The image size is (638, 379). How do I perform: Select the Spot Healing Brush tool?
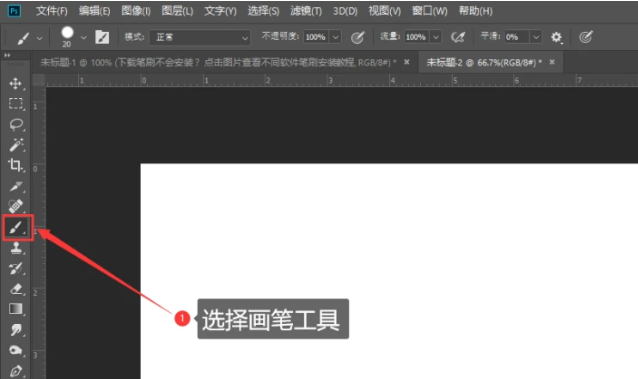pyautogui.click(x=15, y=206)
